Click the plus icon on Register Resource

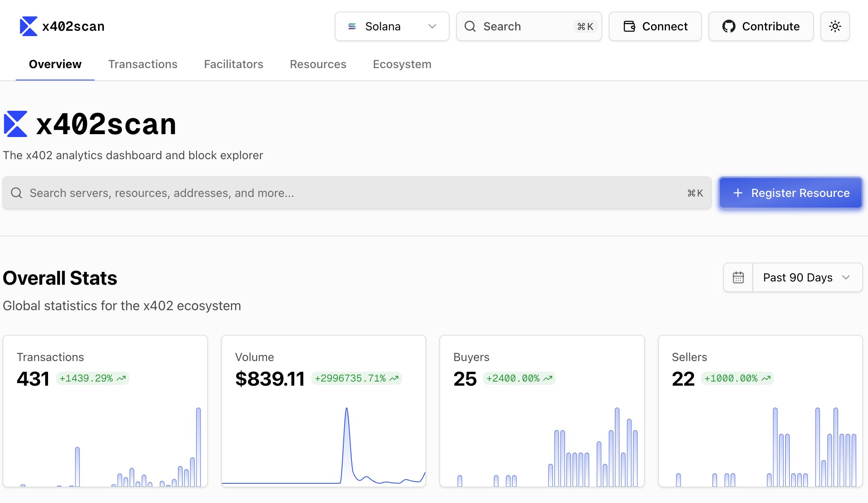[x=738, y=193]
